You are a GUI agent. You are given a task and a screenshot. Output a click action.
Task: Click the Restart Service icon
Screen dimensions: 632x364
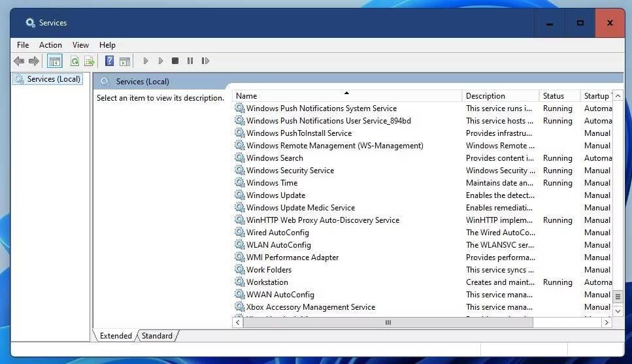tap(205, 61)
